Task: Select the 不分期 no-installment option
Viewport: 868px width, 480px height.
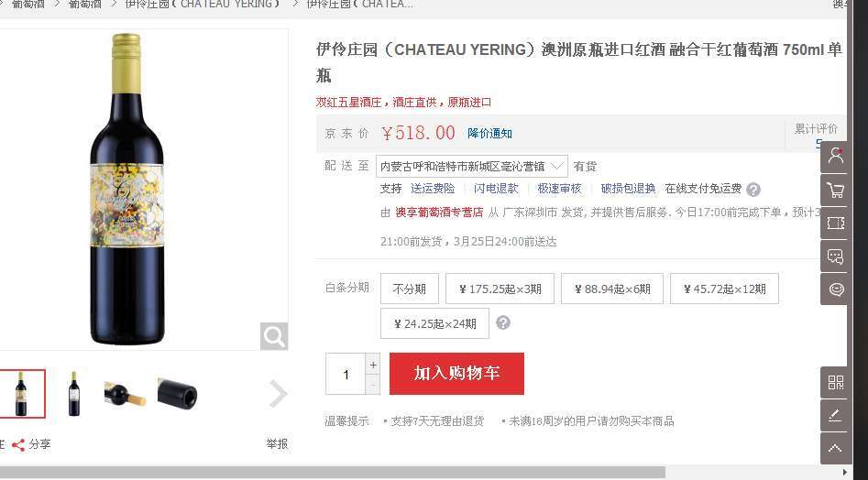Action: click(x=410, y=289)
